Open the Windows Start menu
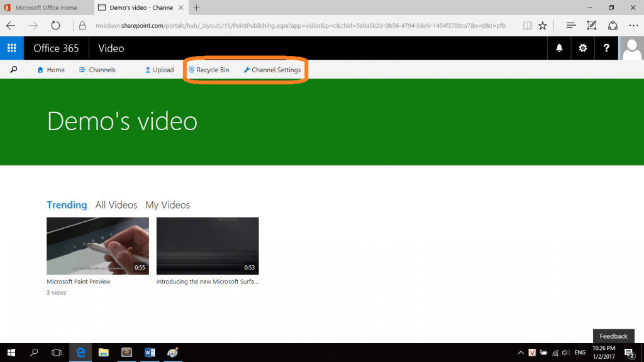The width and height of the screenshot is (644, 362). click(x=11, y=353)
